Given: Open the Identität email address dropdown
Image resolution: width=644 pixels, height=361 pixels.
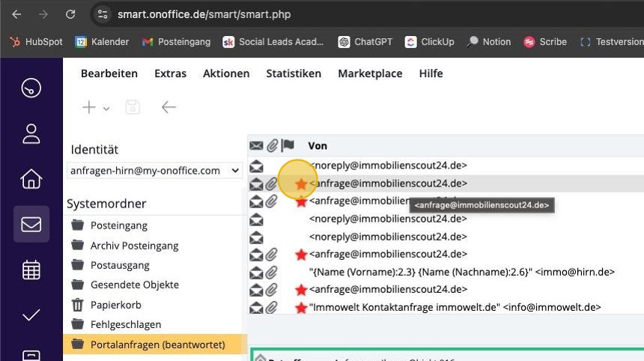Looking at the screenshot, I should (x=154, y=171).
